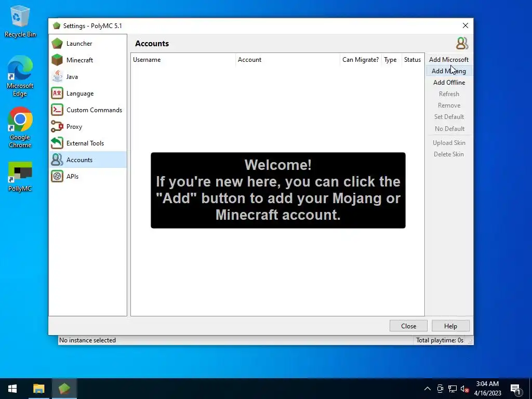Click the External Tools arrow icon
This screenshot has width=532, height=399.
(x=57, y=143)
